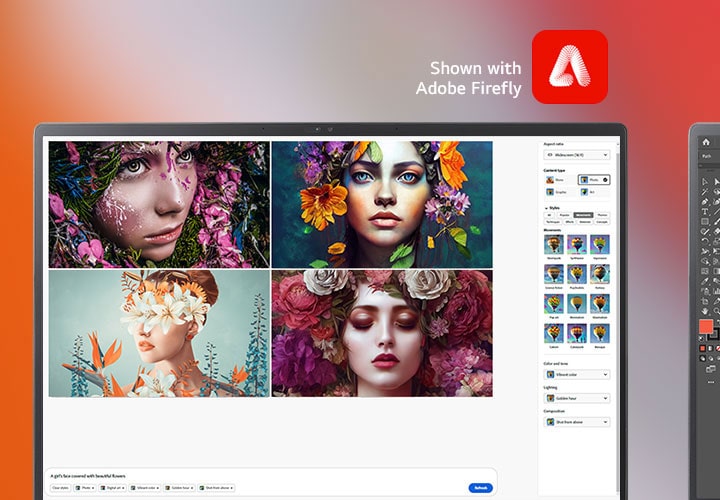
Task: Click the Adobe Firefly logo icon
Action: 569,67
